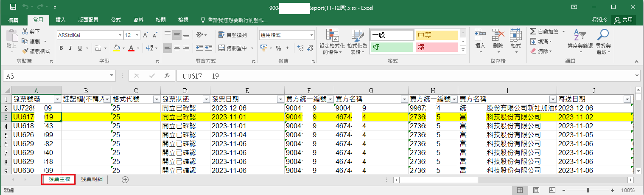This screenshot has height=195, width=644.
Task: Toggle Underline formatting
Action: (x=79, y=48)
